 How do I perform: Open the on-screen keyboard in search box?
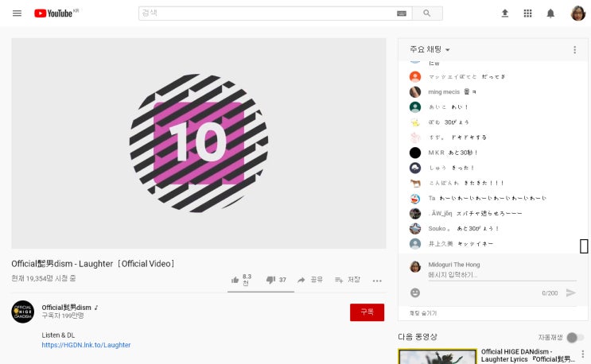pyautogui.click(x=402, y=14)
